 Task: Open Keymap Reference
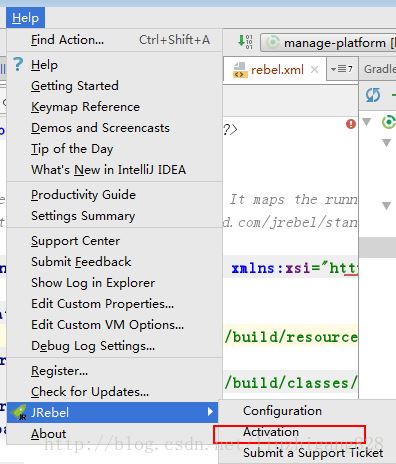(x=115, y=107)
